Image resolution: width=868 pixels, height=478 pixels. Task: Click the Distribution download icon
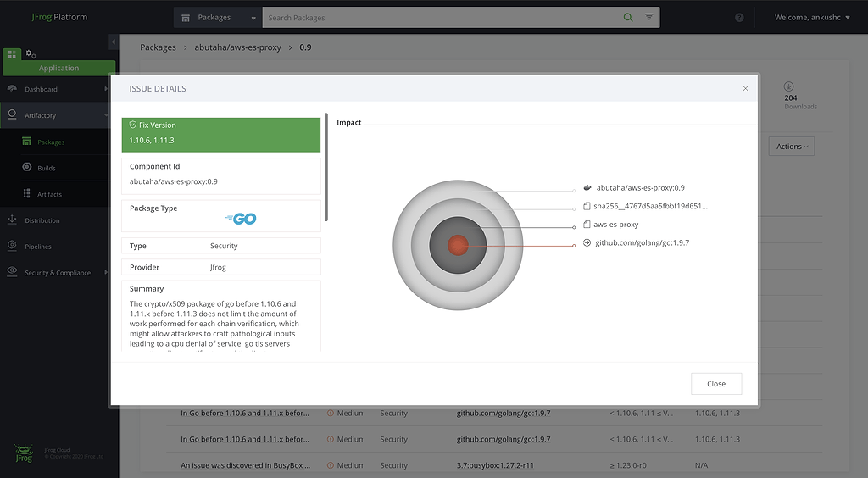pyautogui.click(x=12, y=220)
